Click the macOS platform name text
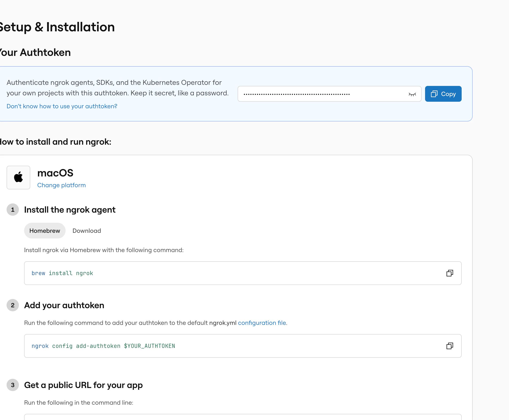 point(55,173)
